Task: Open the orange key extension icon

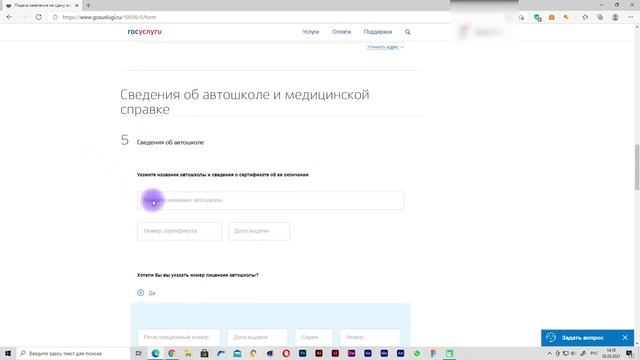Action: (x=566, y=18)
